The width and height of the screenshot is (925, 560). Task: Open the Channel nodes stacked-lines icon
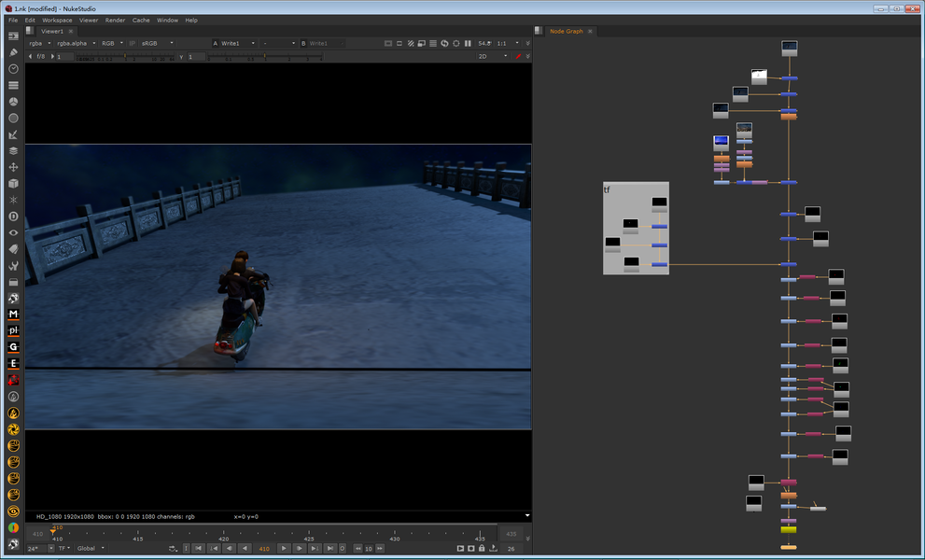13,85
